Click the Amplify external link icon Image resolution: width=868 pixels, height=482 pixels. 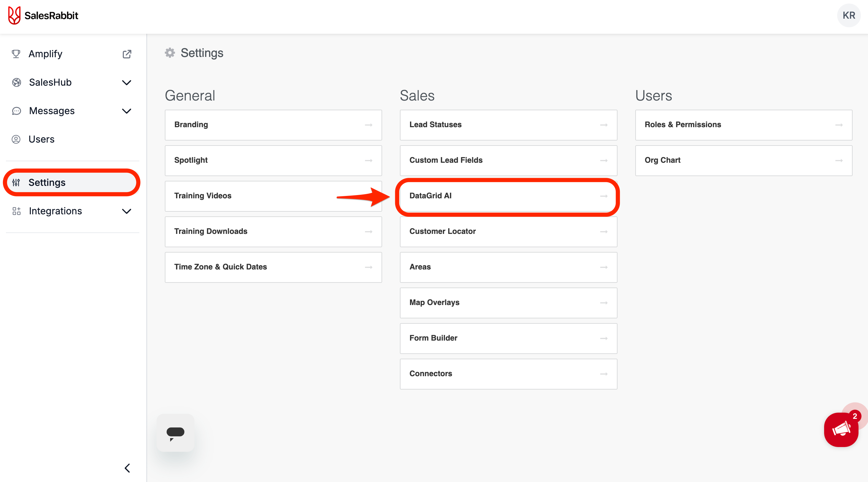point(127,54)
